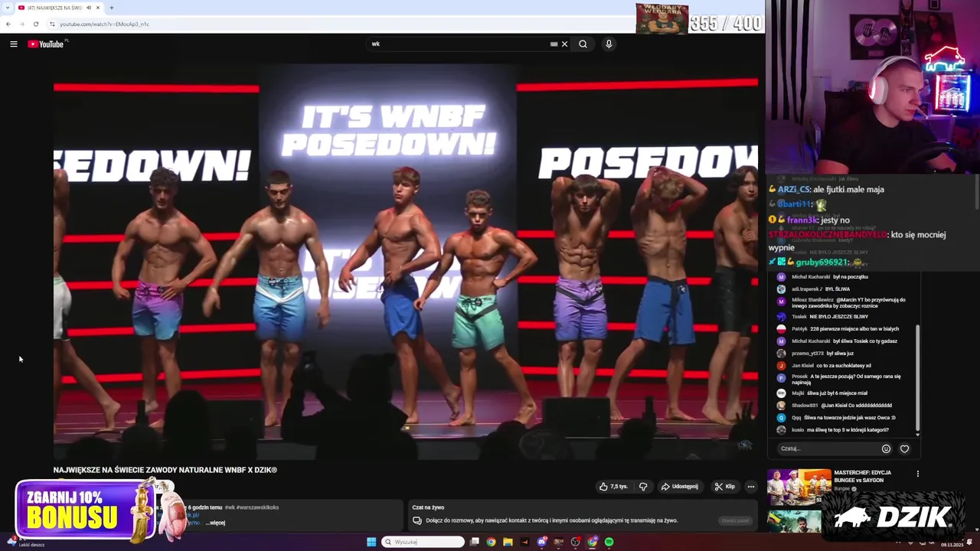The image size is (980, 551).
Task: Expand the description with '...więcej'
Action: click(x=215, y=523)
